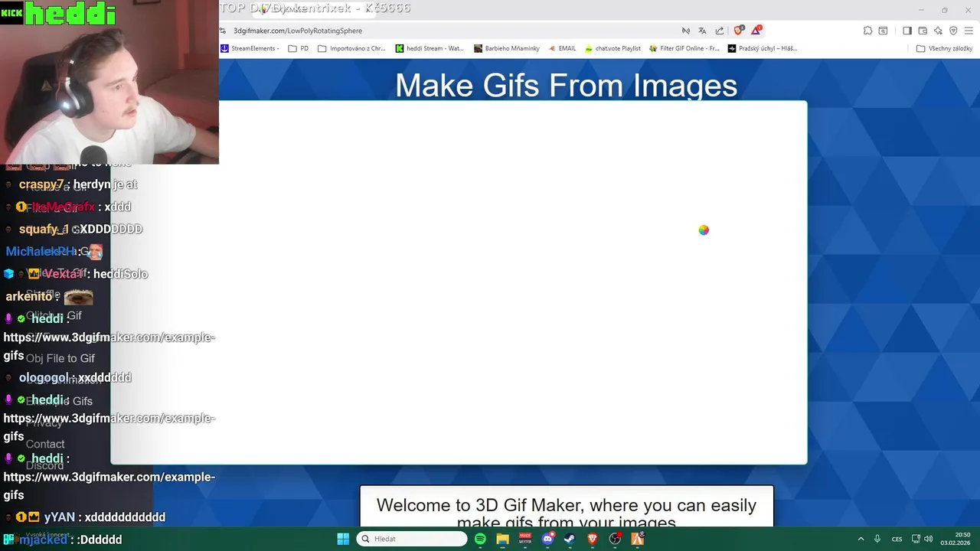Click the microphone tray icon
980x551 pixels.
click(x=877, y=539)
